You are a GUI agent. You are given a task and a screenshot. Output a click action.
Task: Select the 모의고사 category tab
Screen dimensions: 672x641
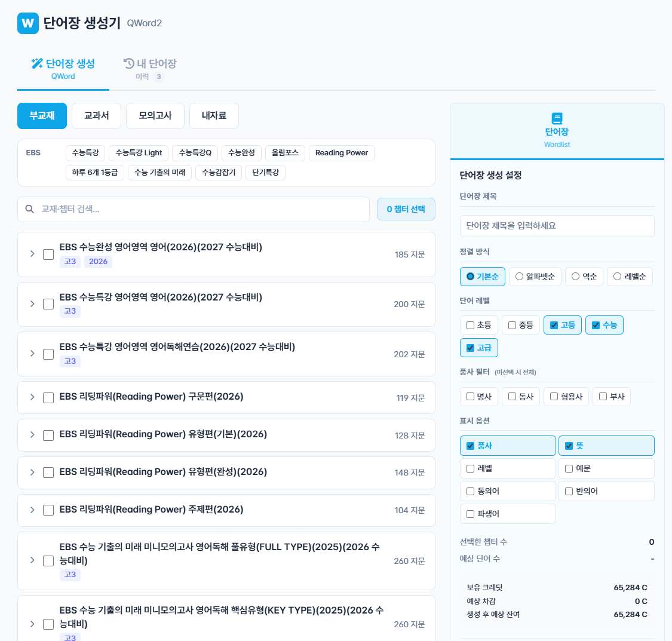155,116
